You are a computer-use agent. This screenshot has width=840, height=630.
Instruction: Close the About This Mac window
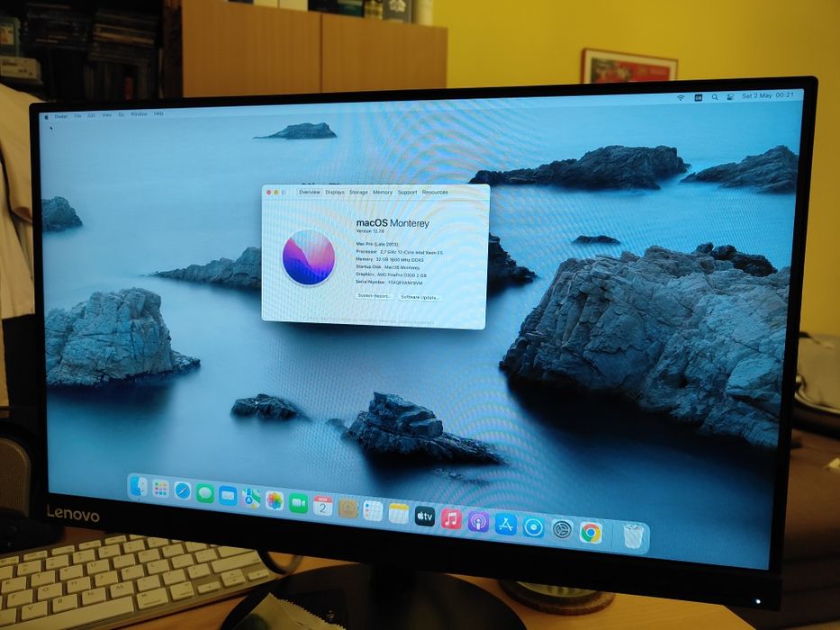pyautogui.click(x=269, y=192)
